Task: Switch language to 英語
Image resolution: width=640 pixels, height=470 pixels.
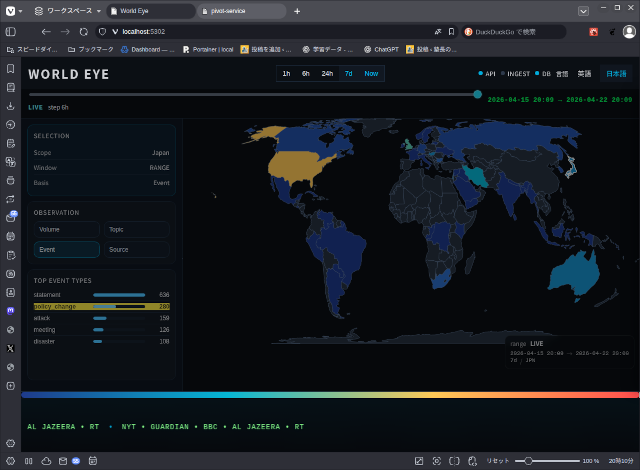Action: (x=584, y=74)
